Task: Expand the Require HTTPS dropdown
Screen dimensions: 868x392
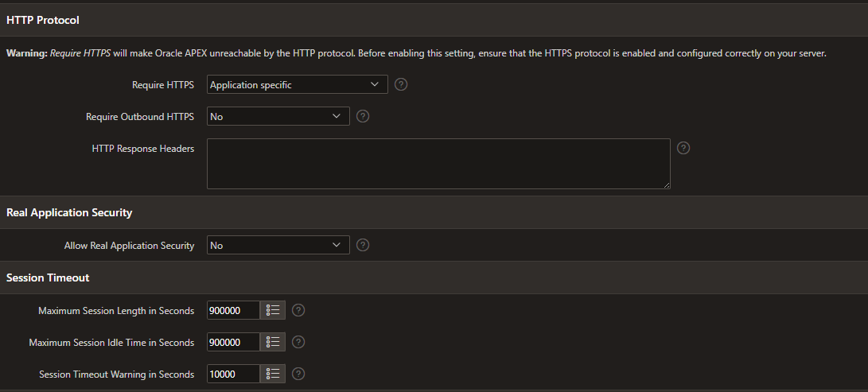Action: point(298,84)
